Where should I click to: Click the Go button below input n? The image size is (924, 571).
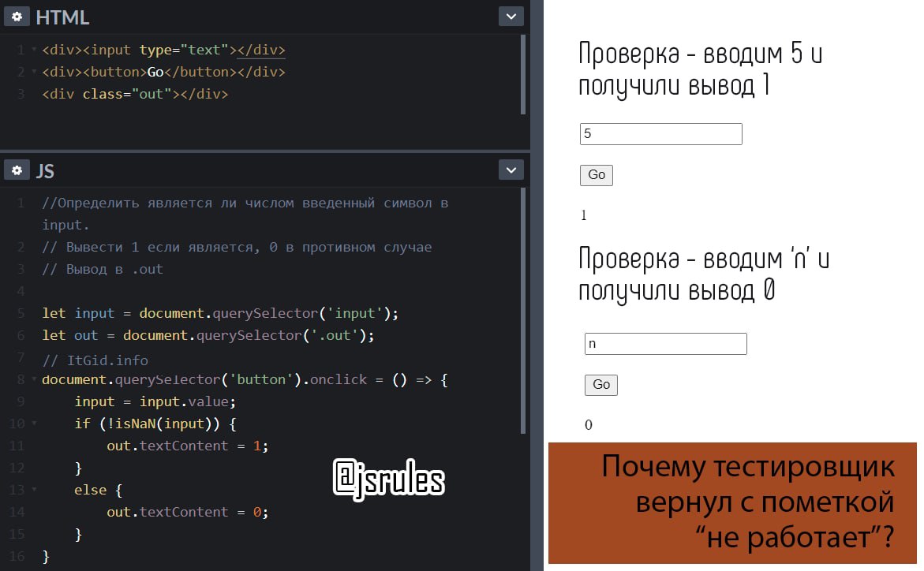tap(601, 385)
